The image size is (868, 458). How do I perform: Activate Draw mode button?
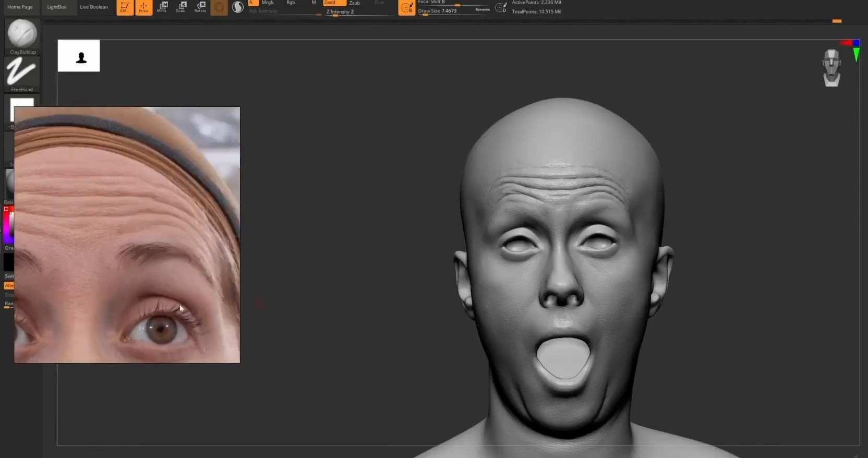click(143, 7)
